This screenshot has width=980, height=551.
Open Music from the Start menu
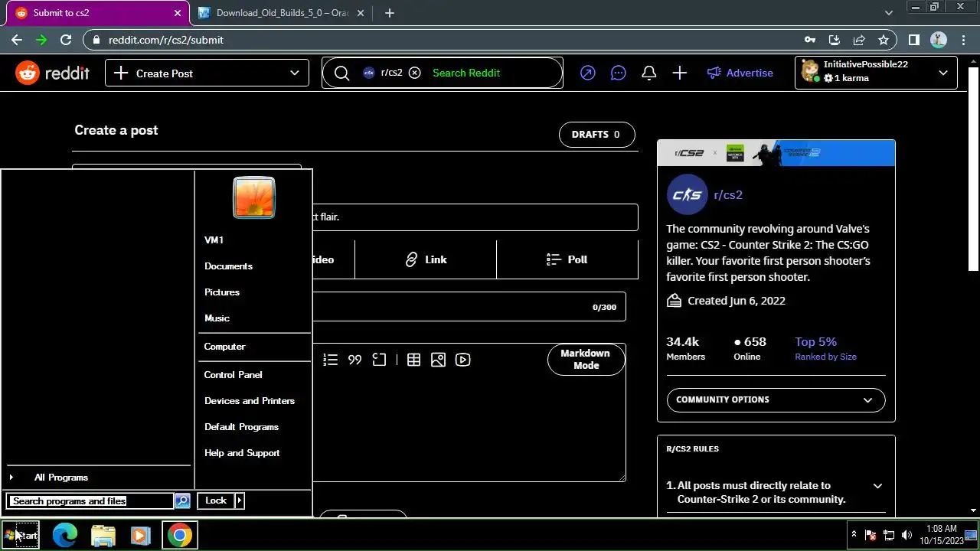[x=217, y=318]
